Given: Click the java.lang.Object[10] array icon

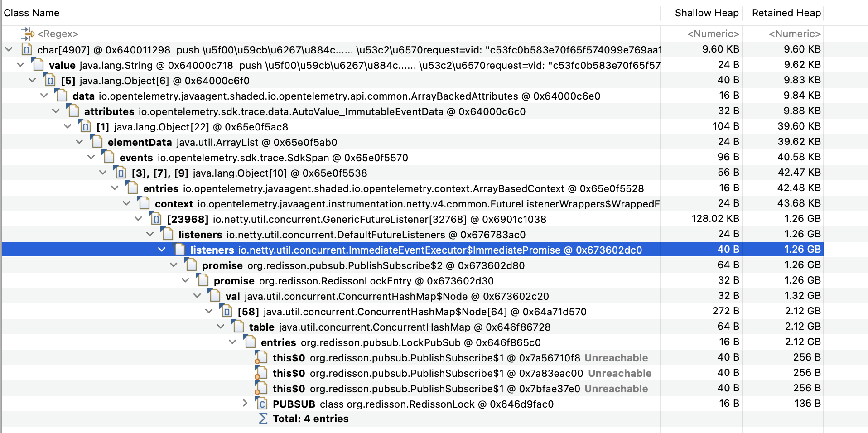Looking at the screenshot, I should tap(121, 172).
